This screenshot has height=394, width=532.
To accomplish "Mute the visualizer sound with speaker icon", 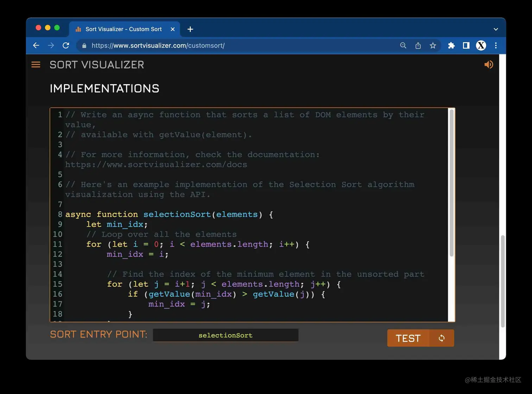I will point(488,64).
